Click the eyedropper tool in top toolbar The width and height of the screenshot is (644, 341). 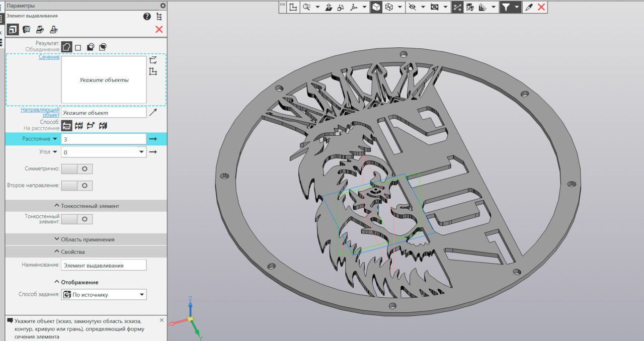click(x=529, y=7)
